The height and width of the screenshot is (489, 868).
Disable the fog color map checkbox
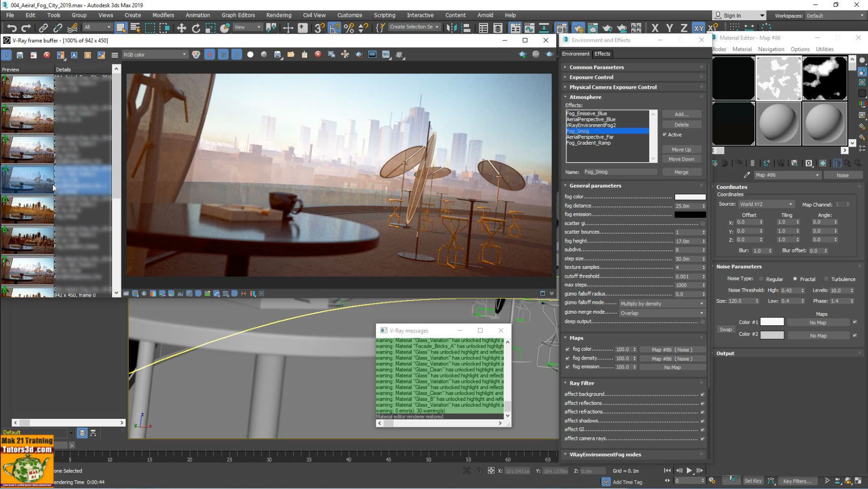pos(567,349)
